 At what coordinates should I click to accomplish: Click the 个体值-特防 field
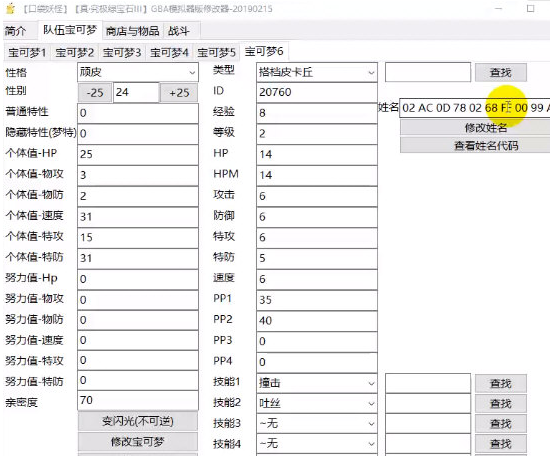coord(138,258)
